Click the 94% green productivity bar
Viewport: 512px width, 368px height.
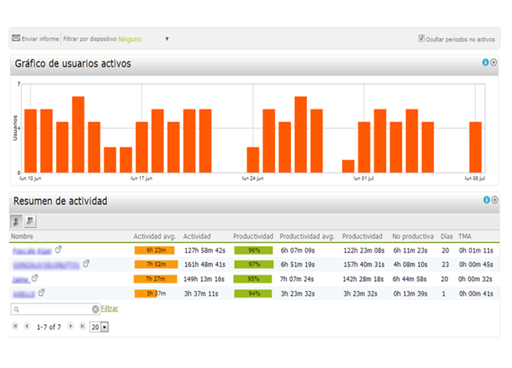point(253,293)
